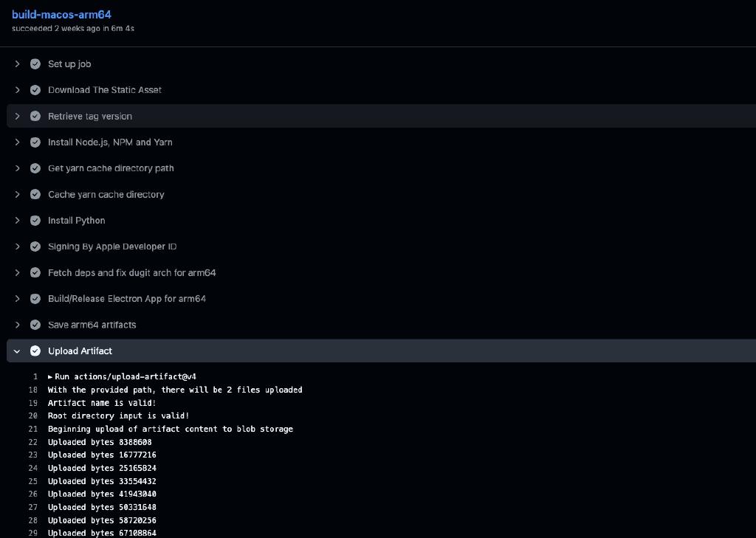Open the build-macos-arm64 job link
Viewport: 756px width, 538px height.
point(61,15)
